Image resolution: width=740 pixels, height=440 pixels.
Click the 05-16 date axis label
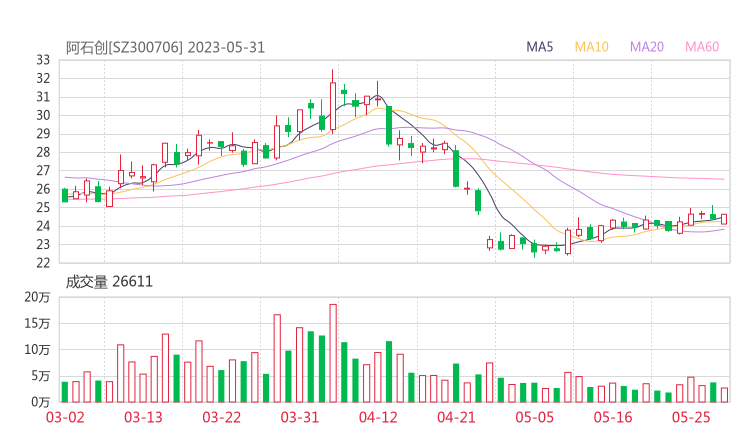click(613, 417)
